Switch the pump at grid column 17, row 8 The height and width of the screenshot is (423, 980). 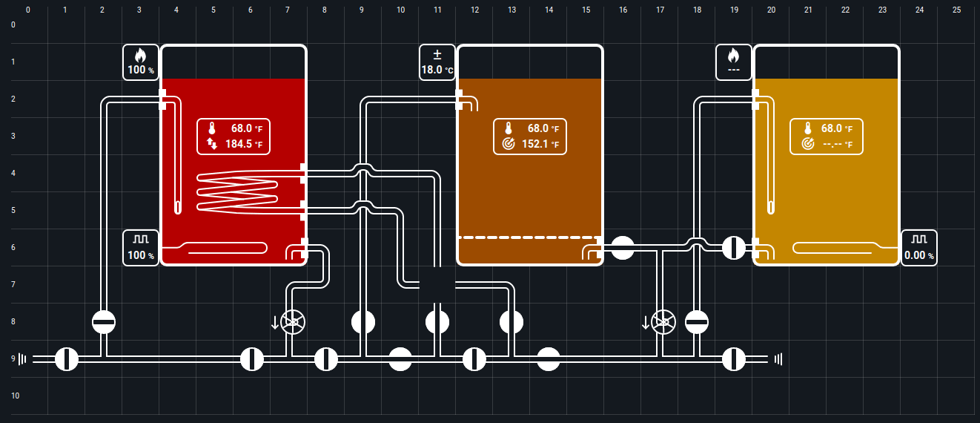point(664,322)
